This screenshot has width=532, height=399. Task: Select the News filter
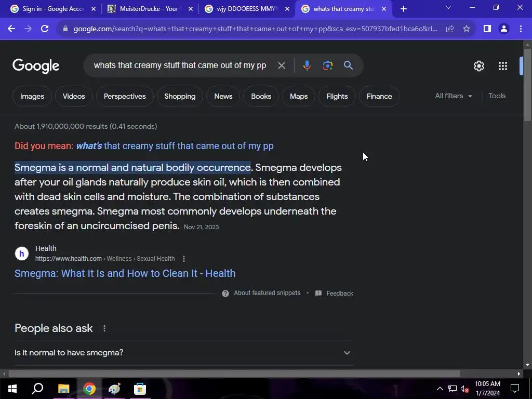tap(223, 96)
